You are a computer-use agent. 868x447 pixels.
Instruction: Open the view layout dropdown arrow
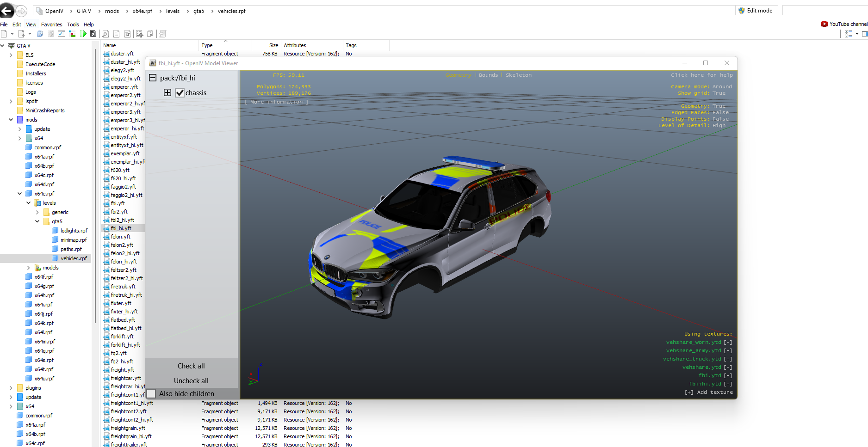tap(857, 34)
